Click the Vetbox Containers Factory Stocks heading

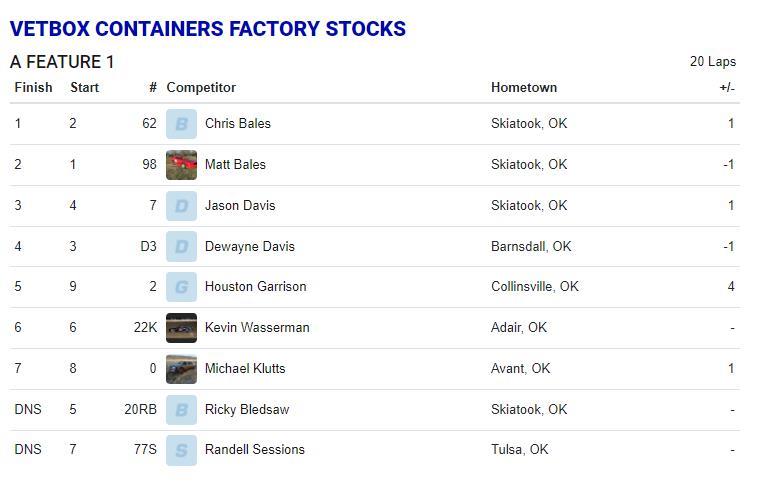[208, 28]
